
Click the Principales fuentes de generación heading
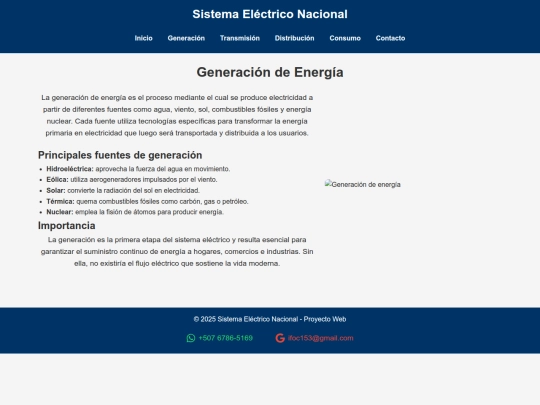120,155
